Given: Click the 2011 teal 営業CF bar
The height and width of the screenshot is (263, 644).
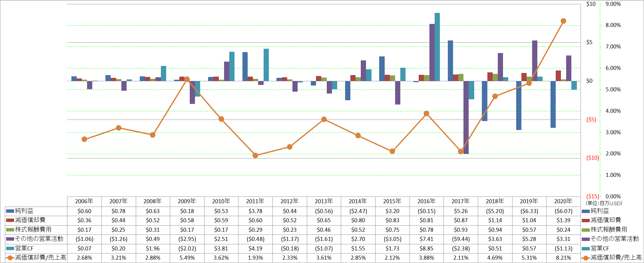Looking at the screenshot, I should pyautogui.click(x=266, y=65).
